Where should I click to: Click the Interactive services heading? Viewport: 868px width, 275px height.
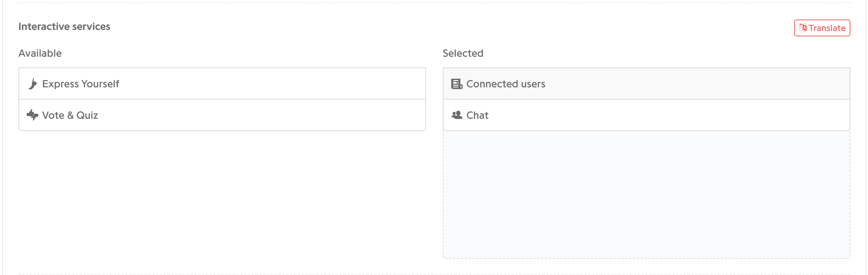tap(64, 26)
